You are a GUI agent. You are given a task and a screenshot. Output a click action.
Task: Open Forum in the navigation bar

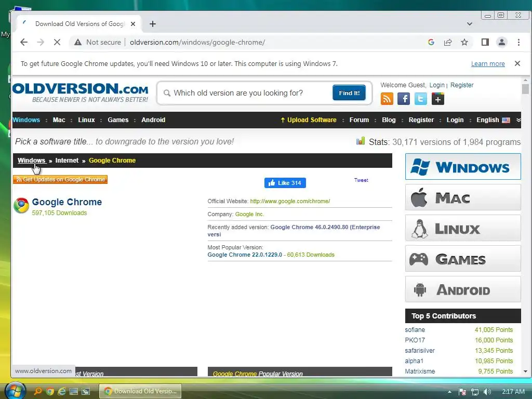pos(359,120)
